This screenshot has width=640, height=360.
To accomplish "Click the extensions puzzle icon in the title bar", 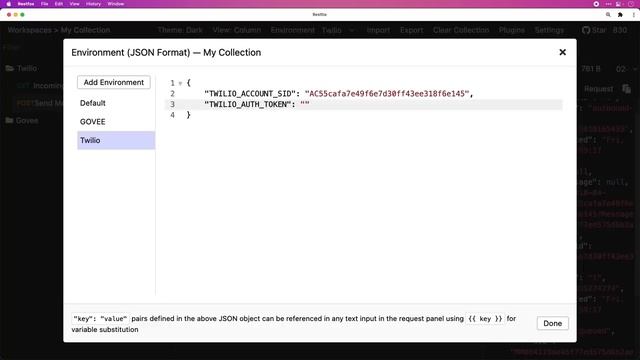I will click(x=620, y=15).
